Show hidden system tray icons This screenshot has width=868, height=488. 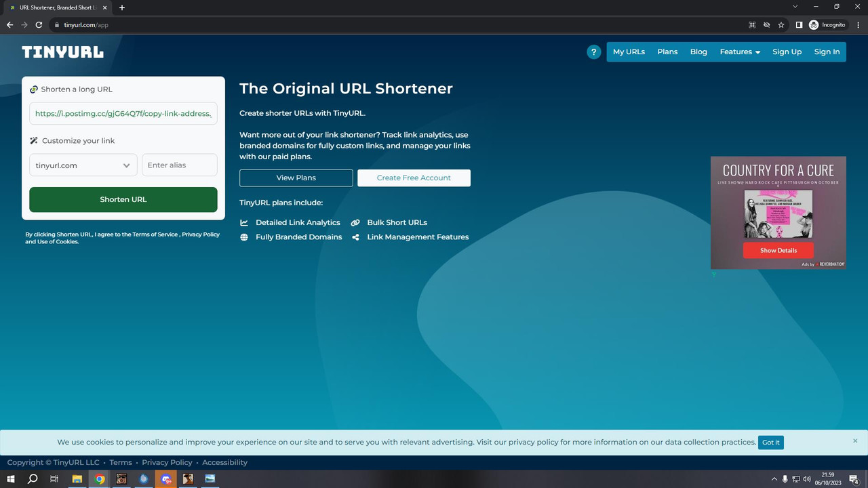(774, 479)
